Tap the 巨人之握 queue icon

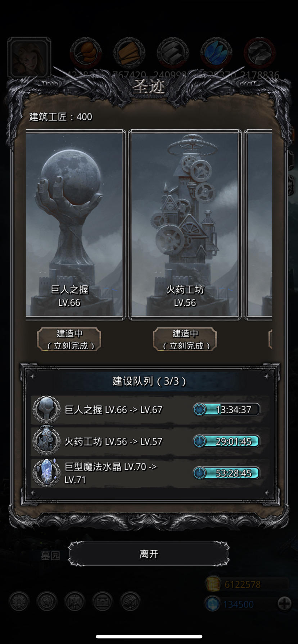click(46, 410)
